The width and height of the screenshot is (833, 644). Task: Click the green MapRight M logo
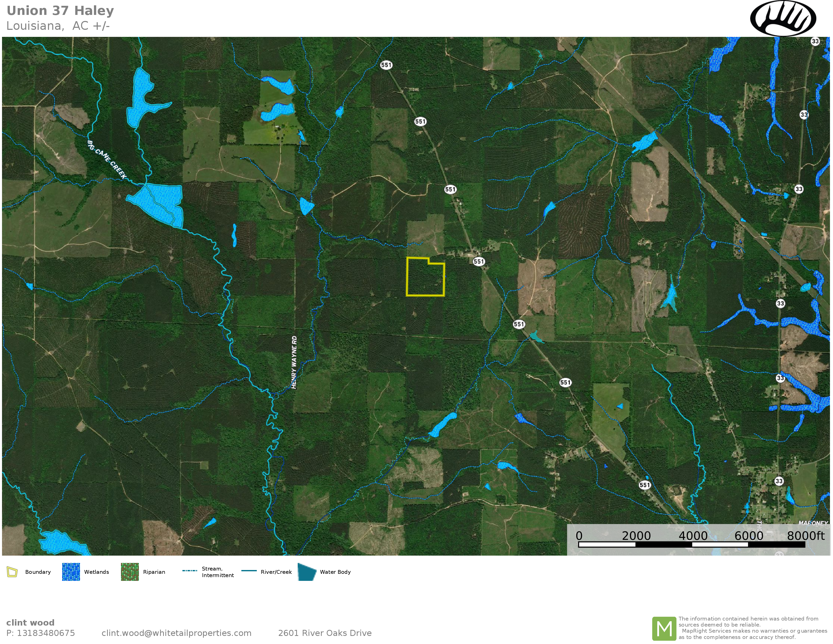[x=664, y=628]
